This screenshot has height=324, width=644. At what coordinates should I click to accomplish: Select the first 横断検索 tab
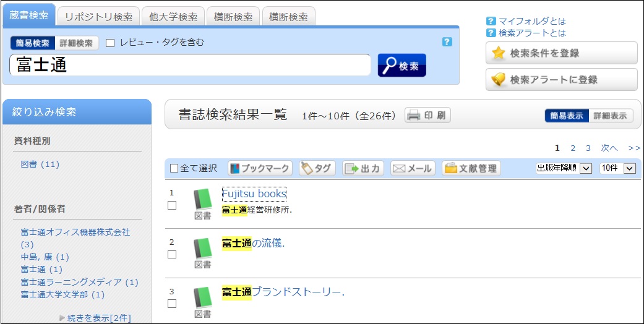pos(233,17)
